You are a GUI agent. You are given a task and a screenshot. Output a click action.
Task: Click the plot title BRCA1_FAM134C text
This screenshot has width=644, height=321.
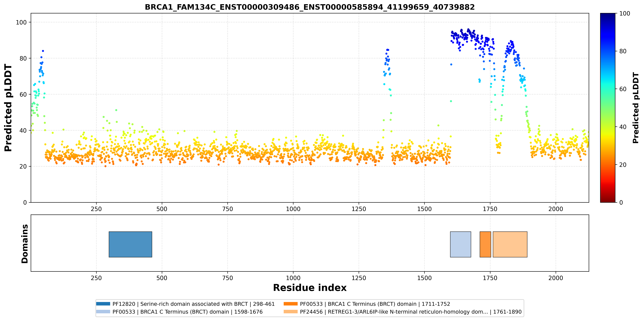click(310, 7)
